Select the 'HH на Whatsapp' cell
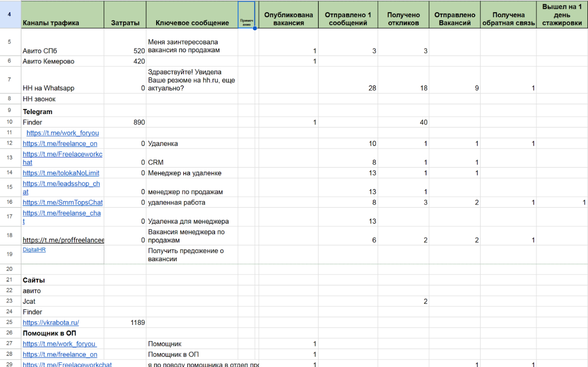Viewport: 588px width, 367px height. (62, 80)
